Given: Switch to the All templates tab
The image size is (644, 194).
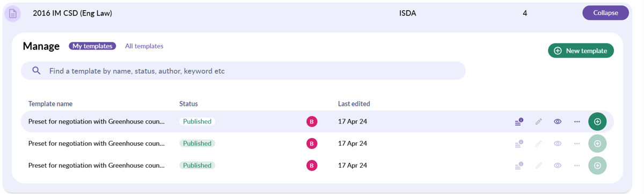Looking at the screenshot, I should [144, 46].
